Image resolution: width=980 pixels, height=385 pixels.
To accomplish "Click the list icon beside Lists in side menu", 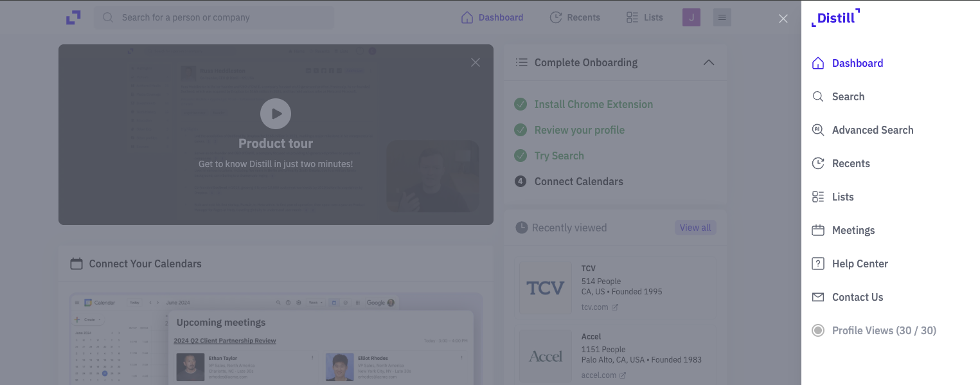I will 818,197.
